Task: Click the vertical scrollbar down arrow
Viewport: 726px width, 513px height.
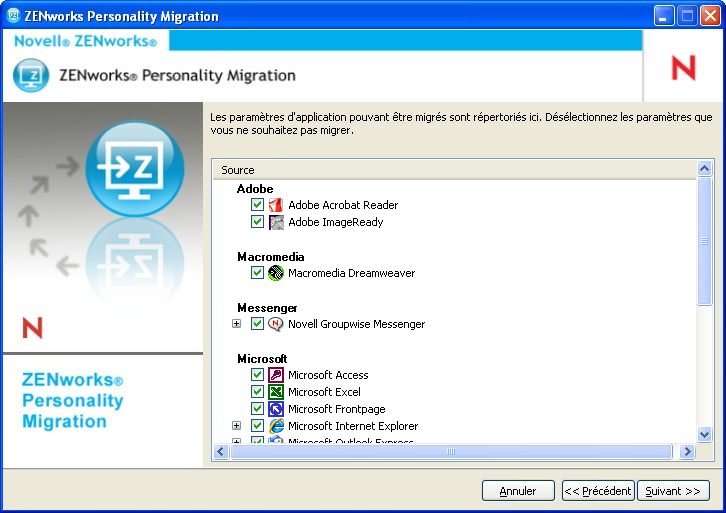Action: pos(704,435)
